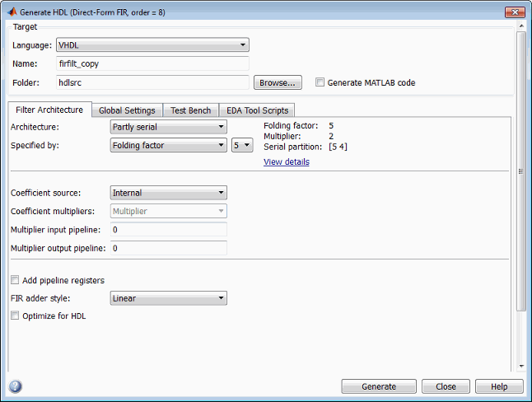Click the Close button at bottom

pos(446,386)
